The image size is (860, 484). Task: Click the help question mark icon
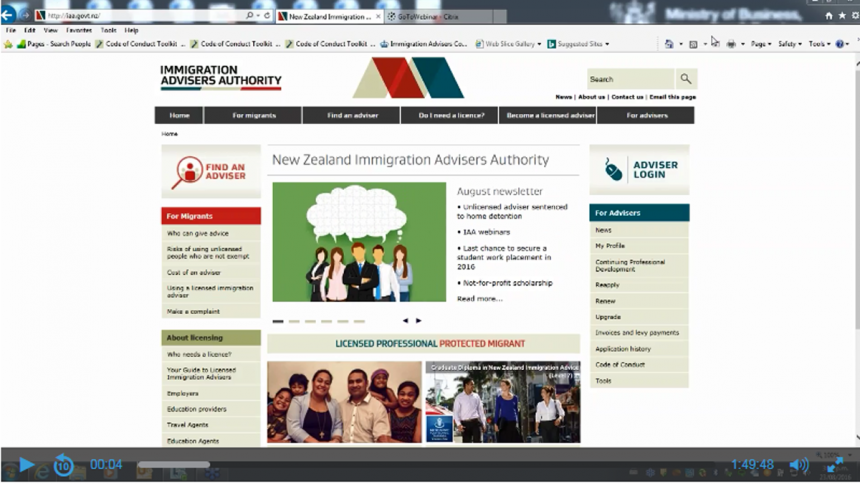(840, 44)
